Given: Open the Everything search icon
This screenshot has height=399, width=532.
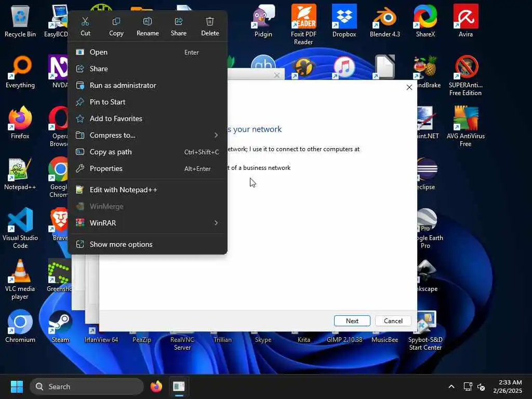Looking at the screenshot, I should click(20, 72).
